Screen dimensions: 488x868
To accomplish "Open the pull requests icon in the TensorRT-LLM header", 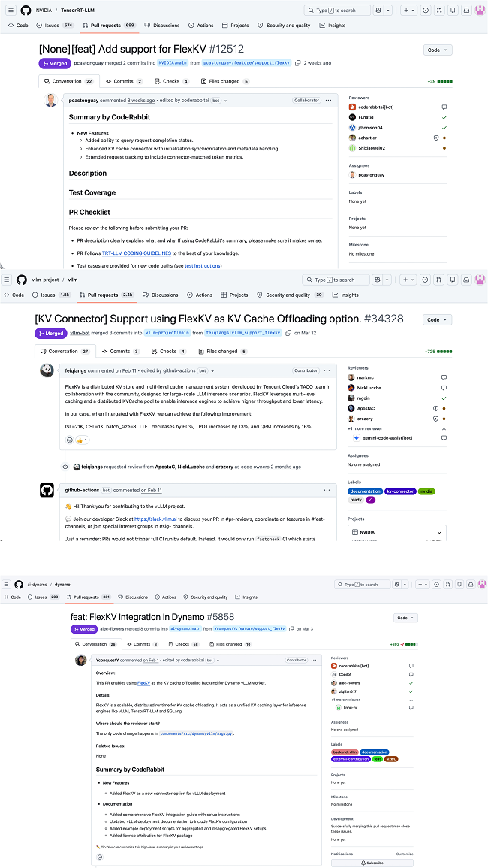I will click(438, 10).
